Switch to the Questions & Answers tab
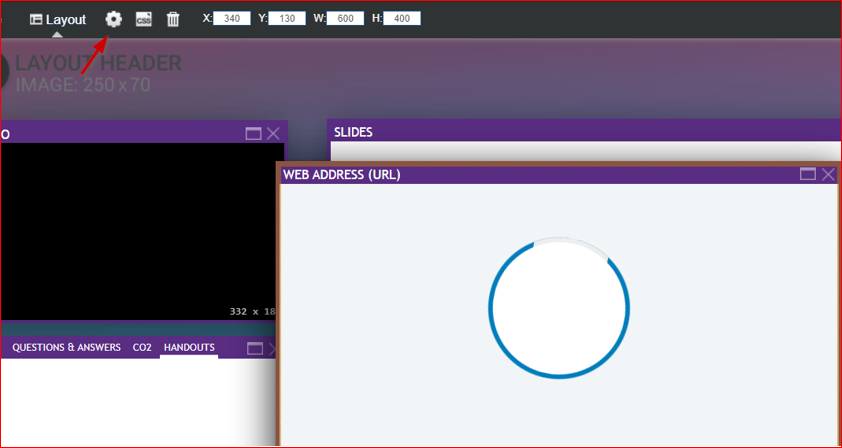842x448 pixels. 67,348
